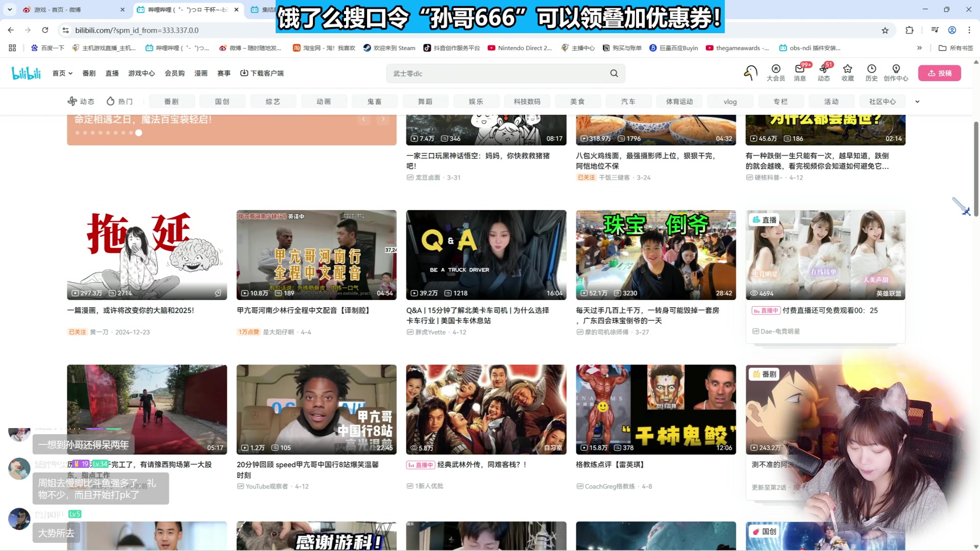Viewport: 980px width, 551px height.
Task: Open the browser extensions puzzle icon
Action: click(x=910, y=30)
